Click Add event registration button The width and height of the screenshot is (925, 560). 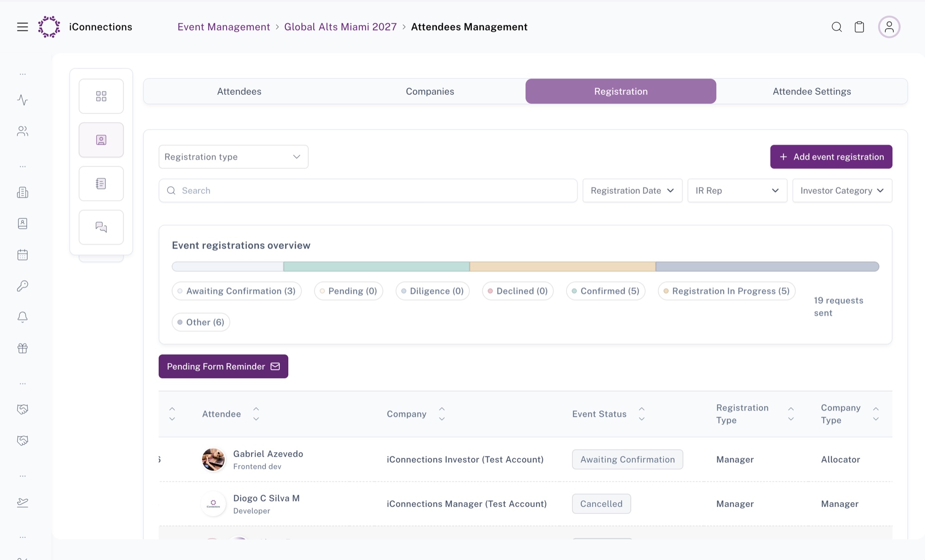831,157
